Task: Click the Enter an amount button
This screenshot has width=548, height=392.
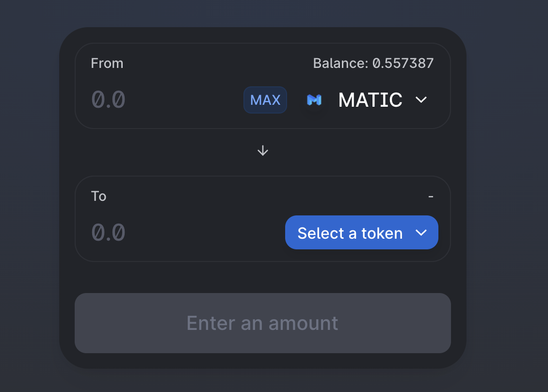Action: click(262, 323)
